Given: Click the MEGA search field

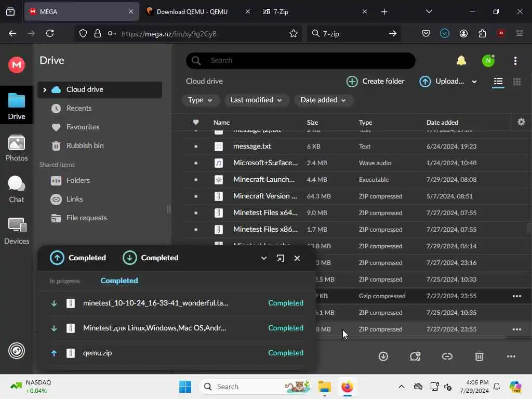Looking at the screenshot, I should 301,61.
